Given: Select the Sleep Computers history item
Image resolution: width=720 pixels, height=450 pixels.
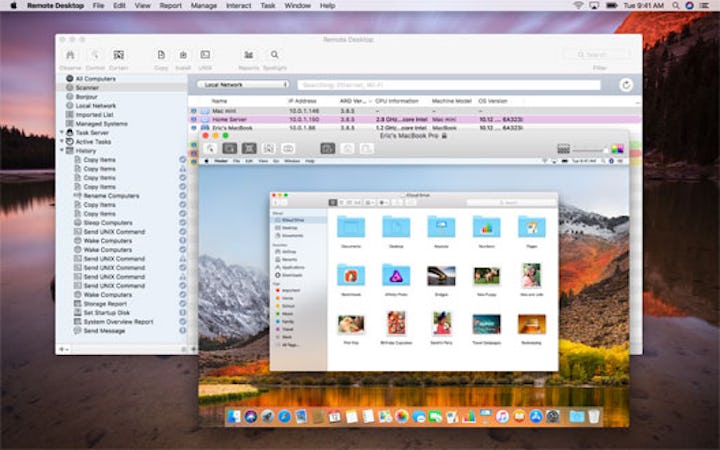Looking at the screenshot, I should pos(108,223).
